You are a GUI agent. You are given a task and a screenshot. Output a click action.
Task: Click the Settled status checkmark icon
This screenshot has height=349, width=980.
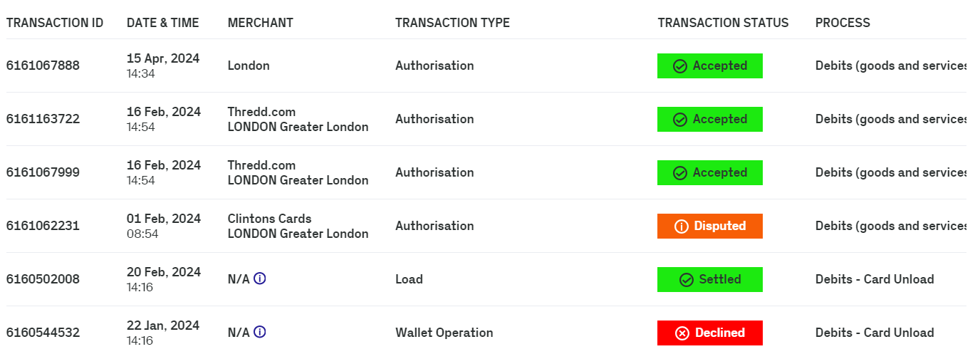(687, 280)
